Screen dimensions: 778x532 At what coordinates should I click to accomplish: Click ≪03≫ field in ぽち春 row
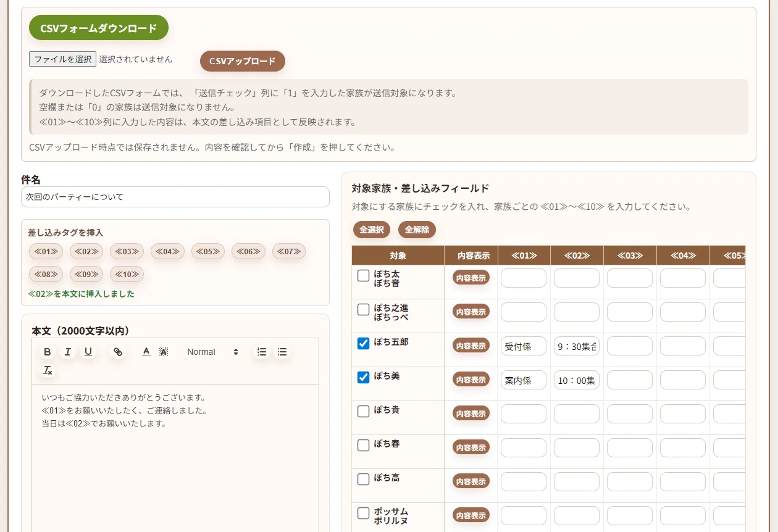click(x=630, y=447)
